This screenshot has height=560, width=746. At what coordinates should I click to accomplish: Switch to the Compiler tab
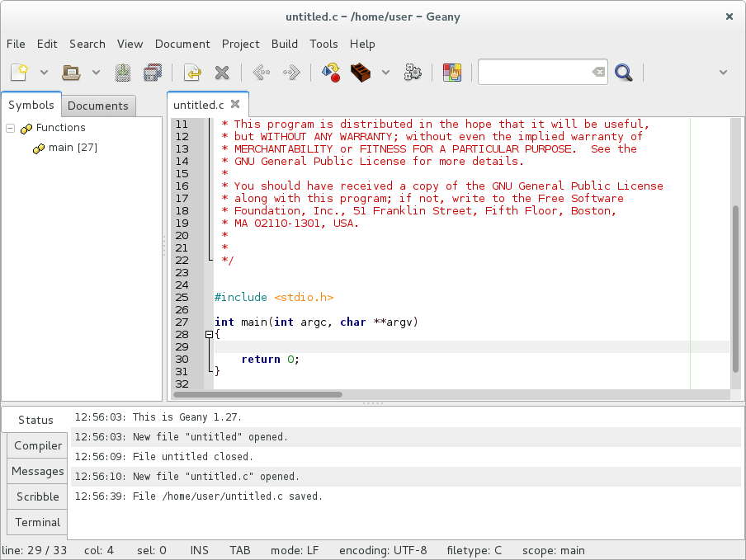tap(38, 445)
